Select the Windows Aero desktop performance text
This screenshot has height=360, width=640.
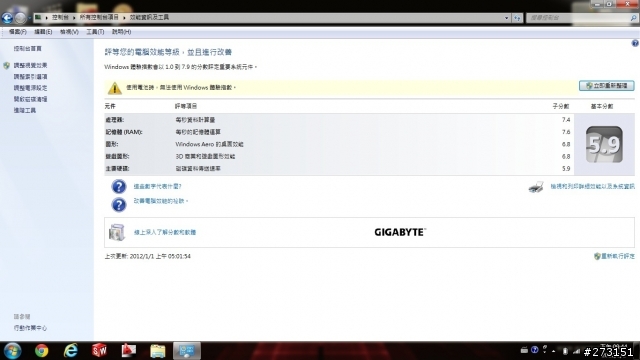[209, 144]
